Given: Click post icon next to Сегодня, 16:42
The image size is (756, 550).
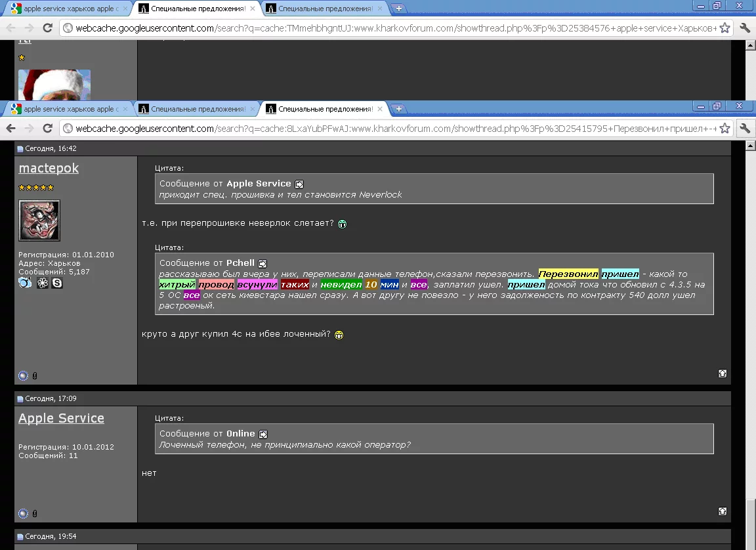Looking at the screenshot, I should pyautogui.click(x=20, y=149).
